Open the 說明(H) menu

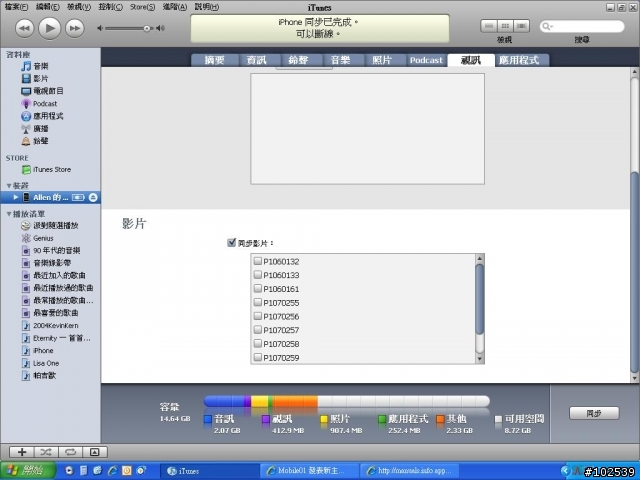[207, 7]
